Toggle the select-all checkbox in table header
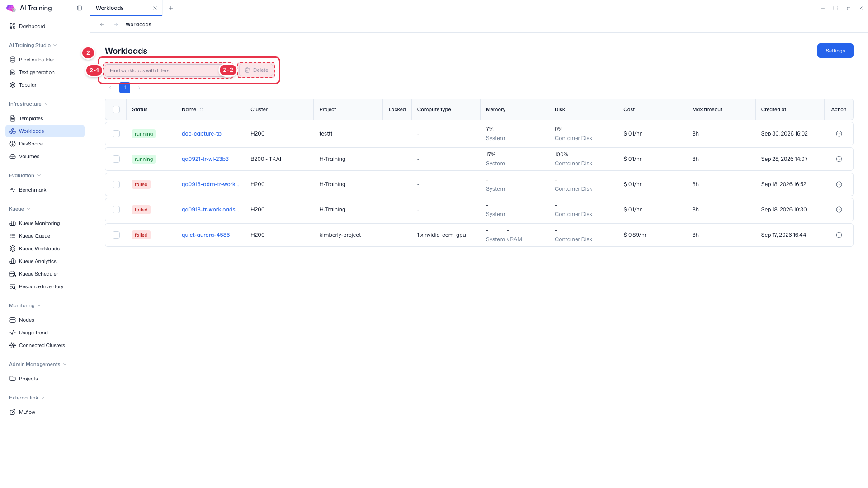The width and height of the screenshot is (868, 488). [116, 109]
